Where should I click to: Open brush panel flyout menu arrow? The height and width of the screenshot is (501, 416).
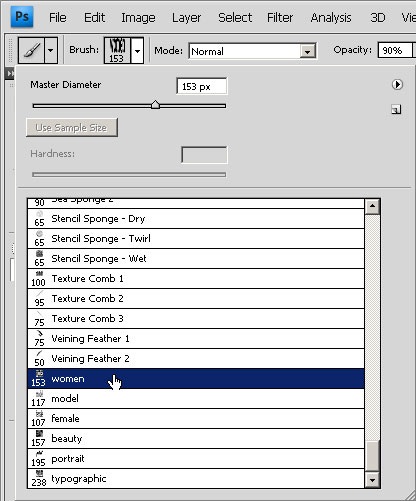[397, 85]
